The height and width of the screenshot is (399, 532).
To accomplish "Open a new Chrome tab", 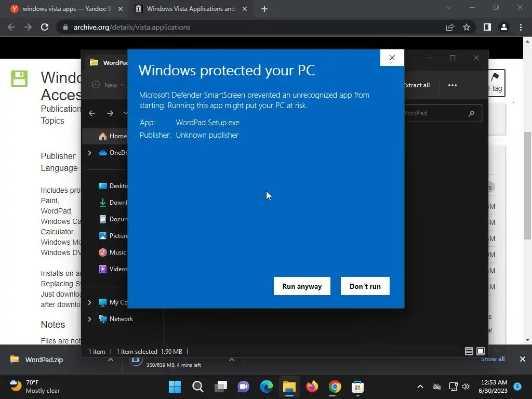I will pyautogui.click(x=264, y=9).
